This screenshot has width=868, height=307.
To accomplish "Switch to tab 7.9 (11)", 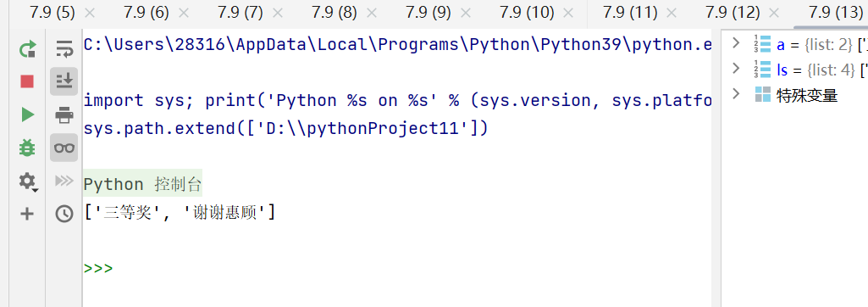I will 630,12.
